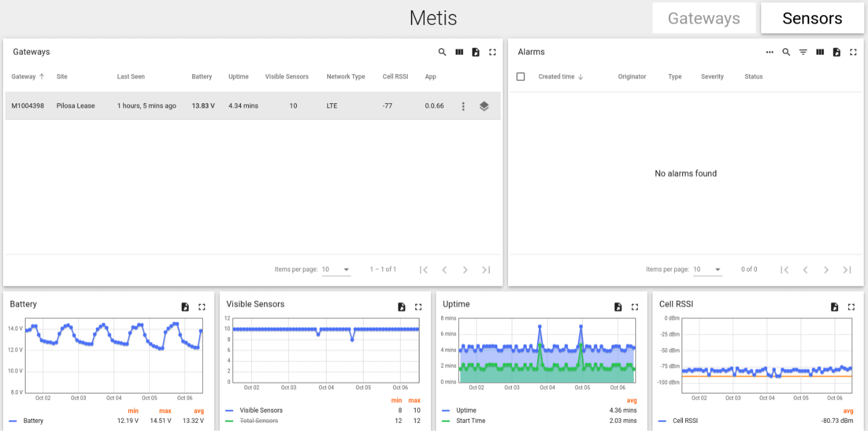
Task: Go to first page of Alarms table
Action: pyautogui.click(x=784, y=270)
